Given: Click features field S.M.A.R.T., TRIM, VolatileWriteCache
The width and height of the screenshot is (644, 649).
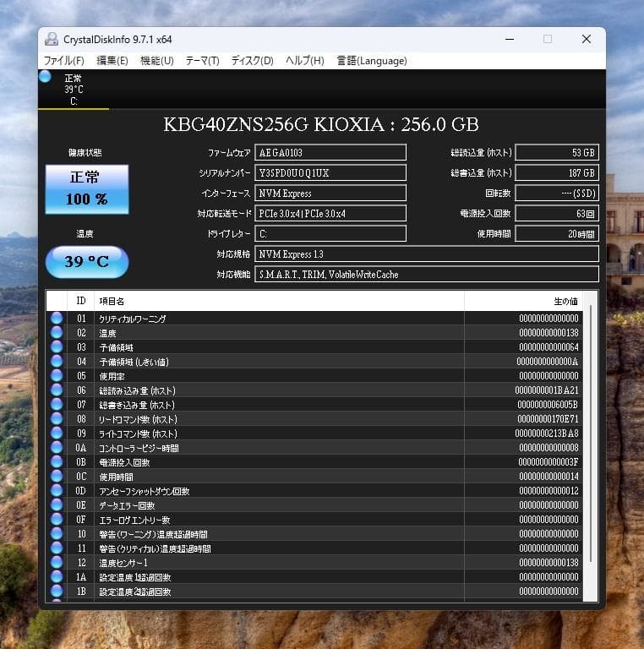Looking at the screenshot, I should pyautogui.click(x=427, y=274).
